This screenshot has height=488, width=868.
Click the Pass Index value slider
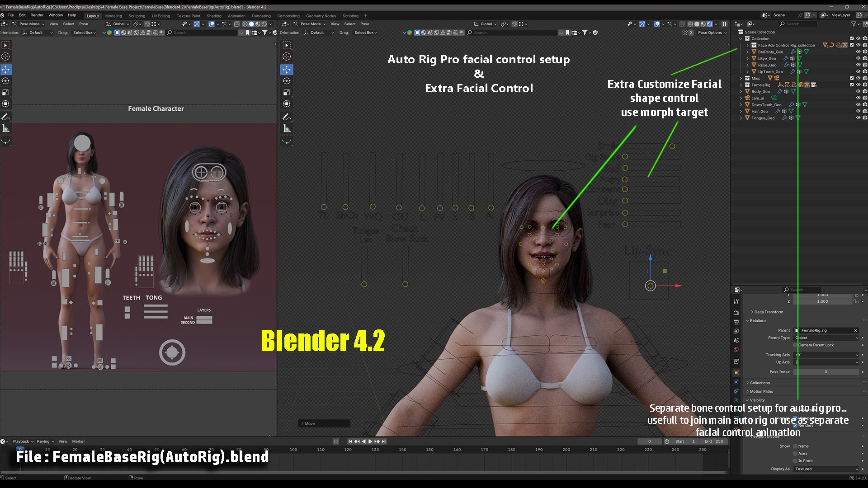(826, 372)
